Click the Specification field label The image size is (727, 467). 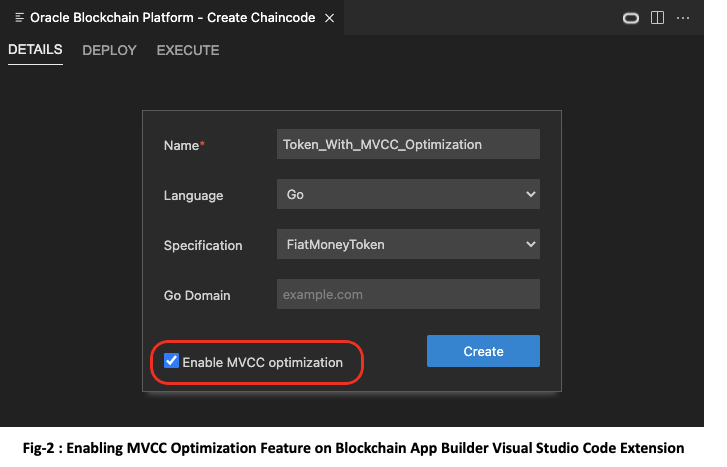(x=203, y=245)
